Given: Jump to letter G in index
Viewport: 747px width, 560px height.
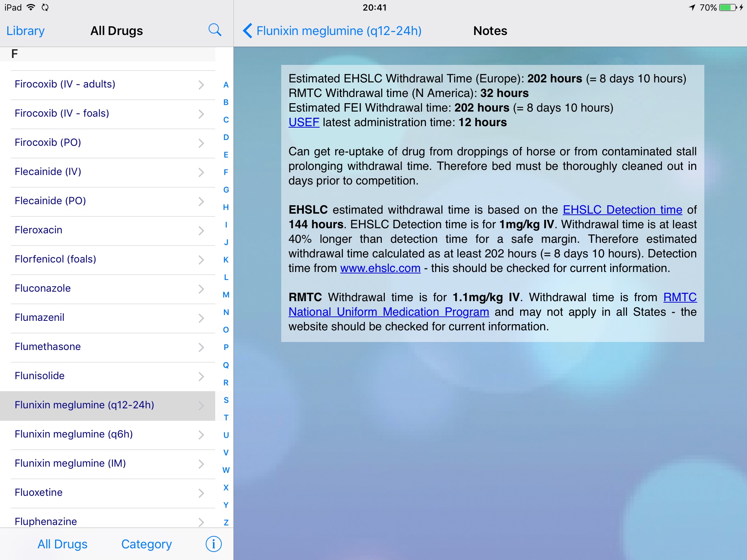Looking at the screenshot, I should click(x=226, y=190).
